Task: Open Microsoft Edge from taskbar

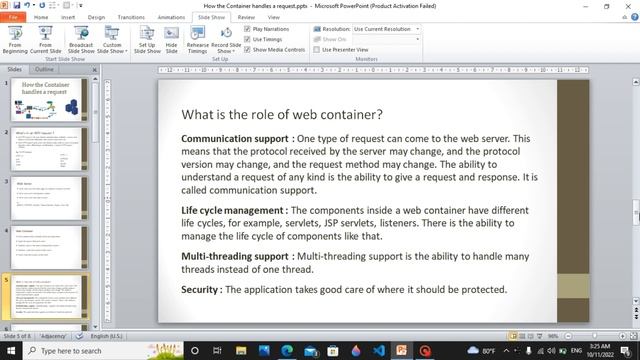Action: (287, 351)
